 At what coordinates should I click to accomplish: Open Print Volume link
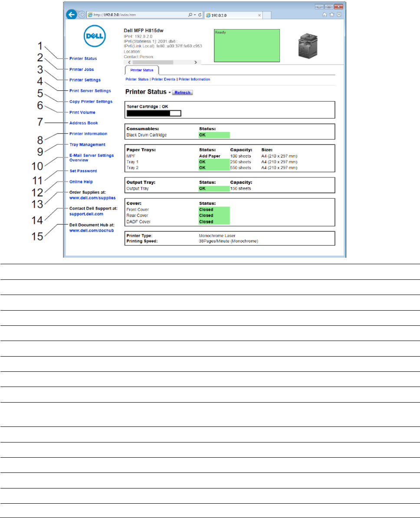[82, 112]
